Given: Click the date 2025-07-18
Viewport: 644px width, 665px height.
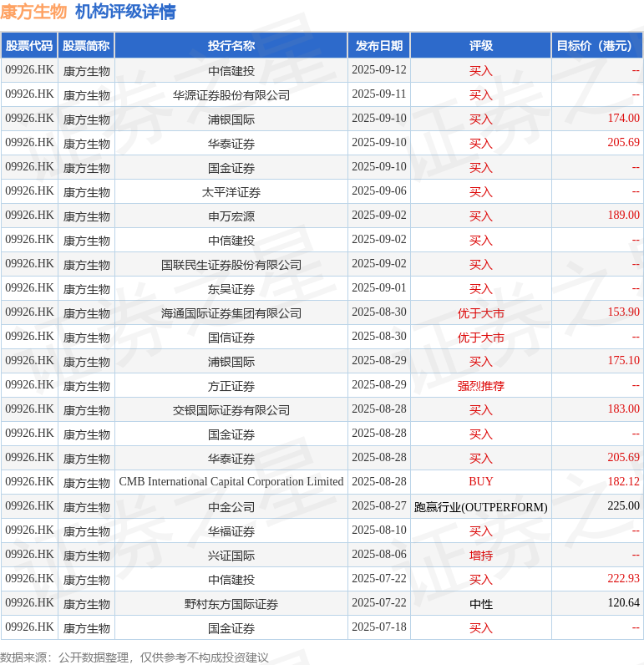Looking at the screenshot, I should click(x=379, y=627).
